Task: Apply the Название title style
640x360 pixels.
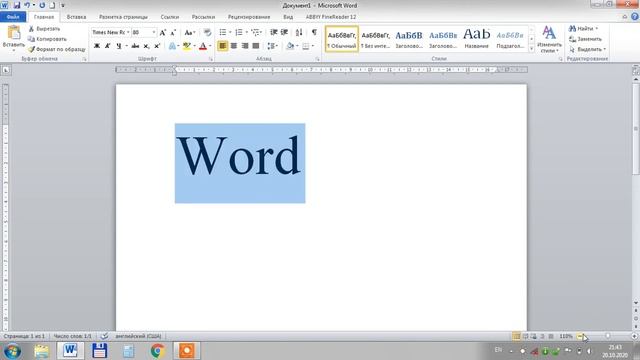Action: pos(476,39)
